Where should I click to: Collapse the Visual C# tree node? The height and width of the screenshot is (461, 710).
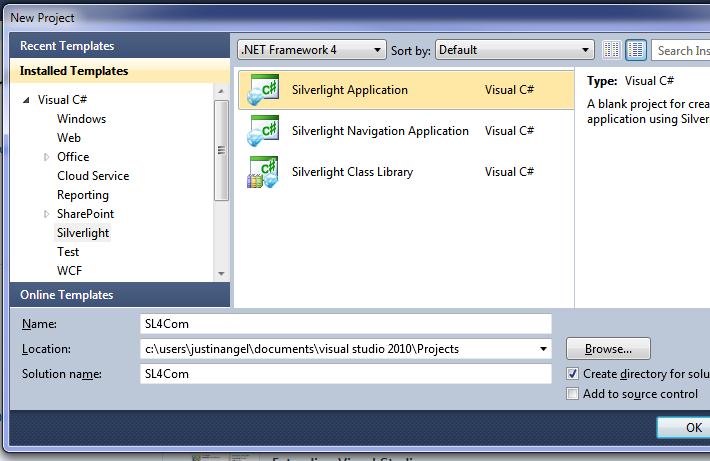(x=26, y=100)
